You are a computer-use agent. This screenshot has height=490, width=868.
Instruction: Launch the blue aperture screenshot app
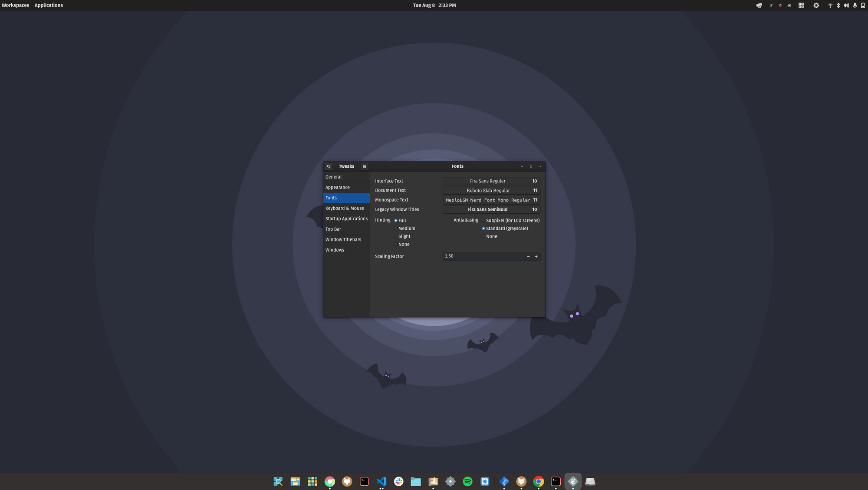pyautogui.click(x=485, y=481)
